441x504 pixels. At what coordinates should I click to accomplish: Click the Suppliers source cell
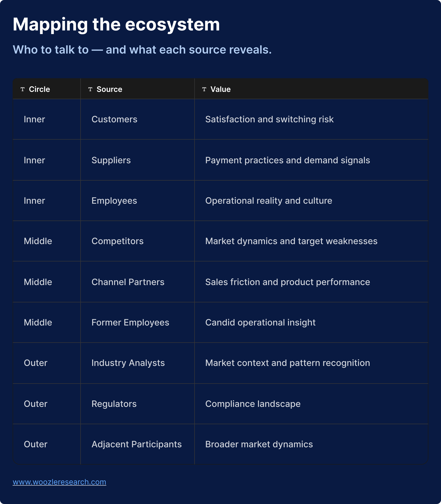(x=111, y=160)
